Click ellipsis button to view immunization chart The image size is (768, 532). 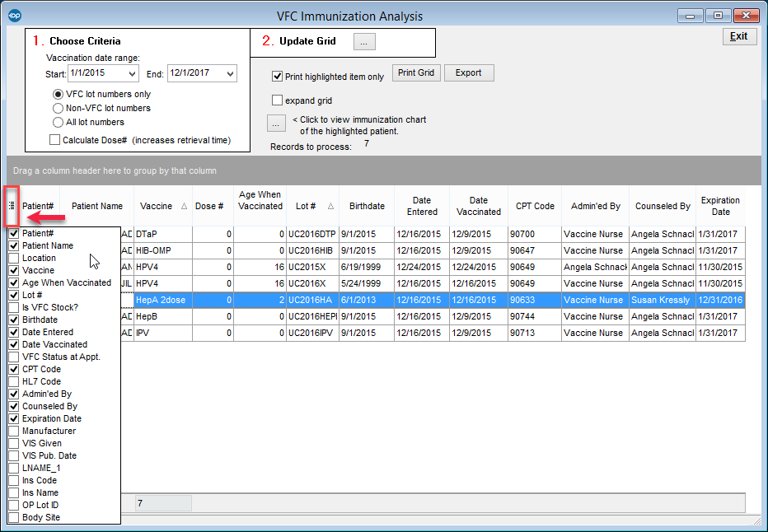(277, 124)
